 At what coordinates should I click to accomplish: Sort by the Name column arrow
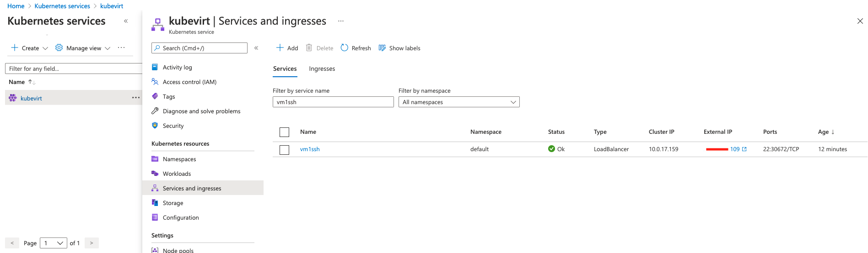click(x=32, y=82)
